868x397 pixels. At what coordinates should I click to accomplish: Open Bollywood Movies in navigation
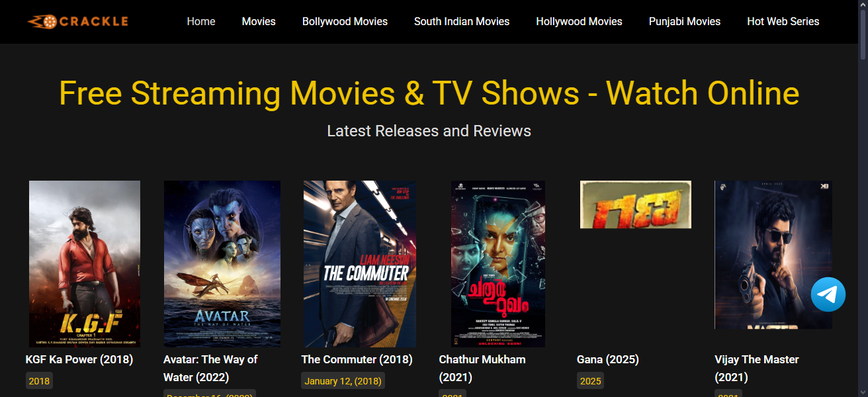(x=345, y=21)
